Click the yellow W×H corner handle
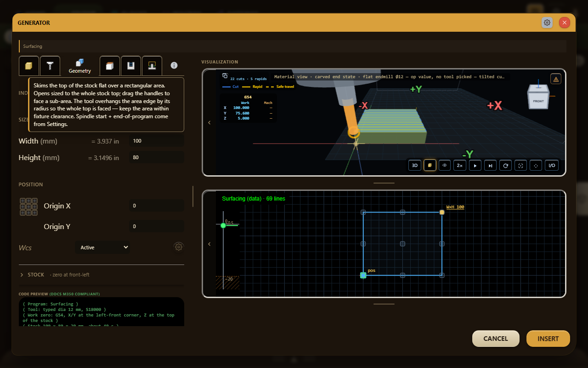 point(442,212)
